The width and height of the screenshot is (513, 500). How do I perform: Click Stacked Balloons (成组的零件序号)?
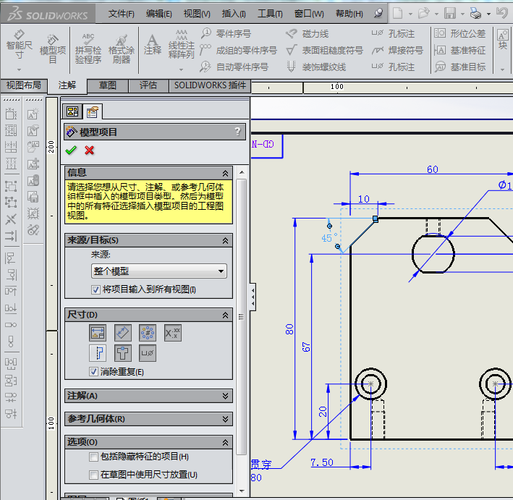(238, 50)
